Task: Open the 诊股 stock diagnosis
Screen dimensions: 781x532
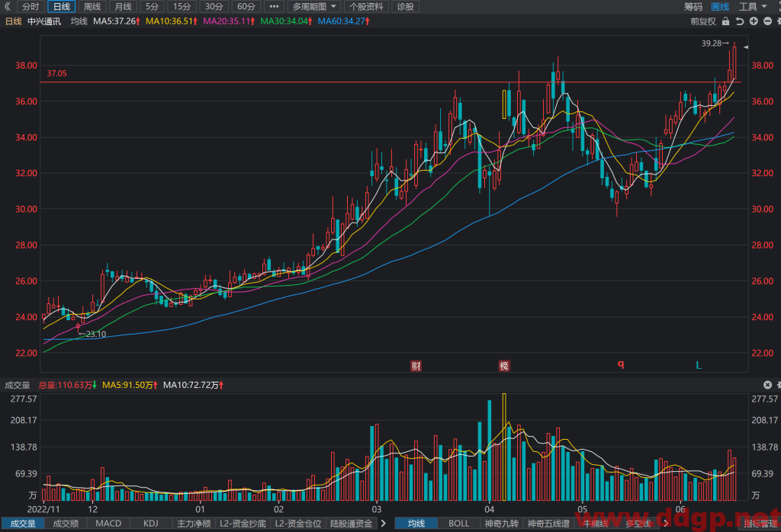Action: click(406, 6)
